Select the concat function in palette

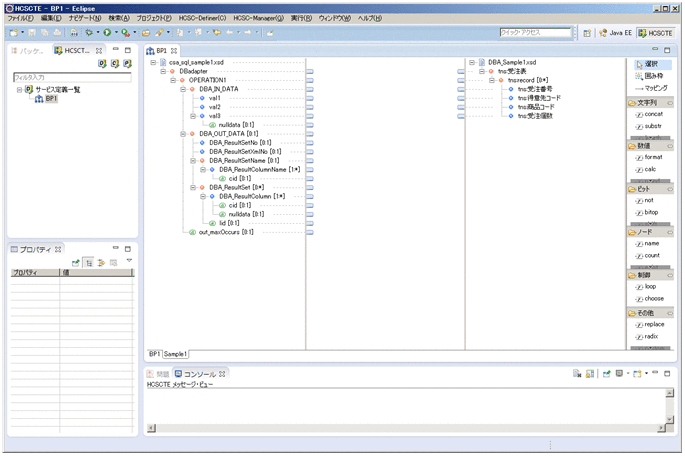pos(654,114)
